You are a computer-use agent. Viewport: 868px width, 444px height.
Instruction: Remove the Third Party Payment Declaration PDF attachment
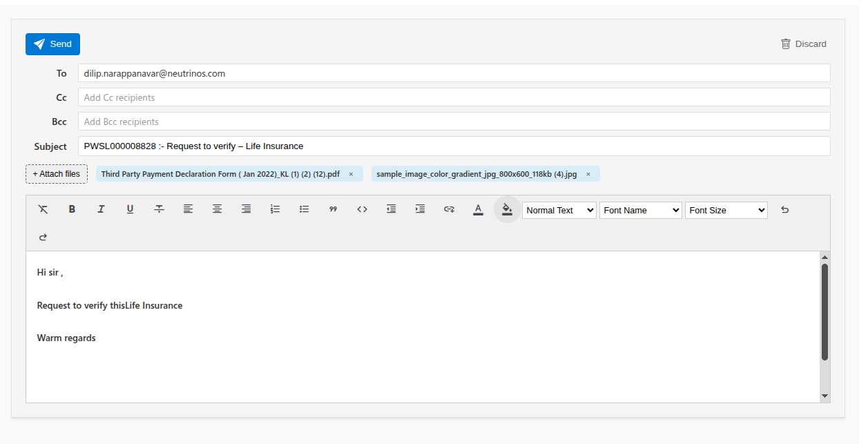point(351,174)
